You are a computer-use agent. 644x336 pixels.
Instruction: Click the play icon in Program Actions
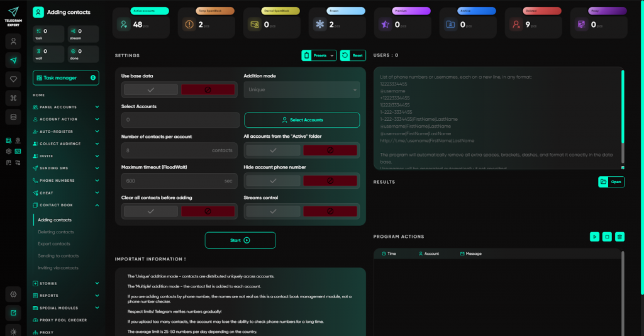point(594,237)
